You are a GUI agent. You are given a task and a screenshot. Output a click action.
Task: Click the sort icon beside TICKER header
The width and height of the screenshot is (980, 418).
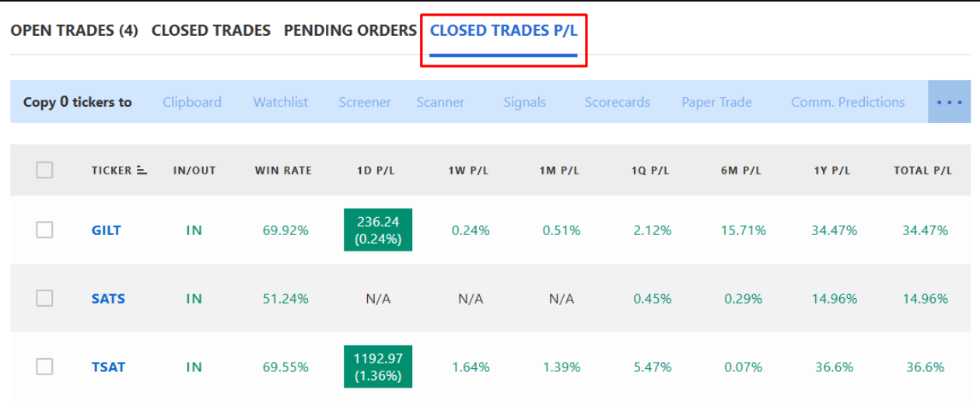pyautogui.click(x=142, y=170)
